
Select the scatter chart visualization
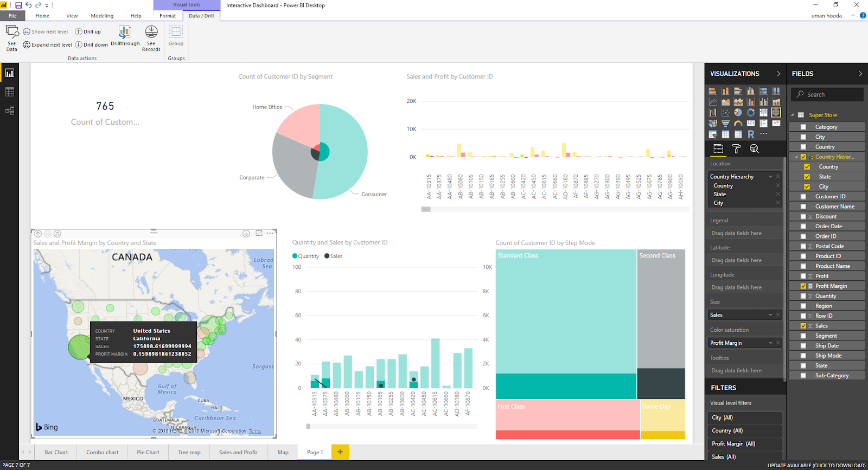(725, 113)
